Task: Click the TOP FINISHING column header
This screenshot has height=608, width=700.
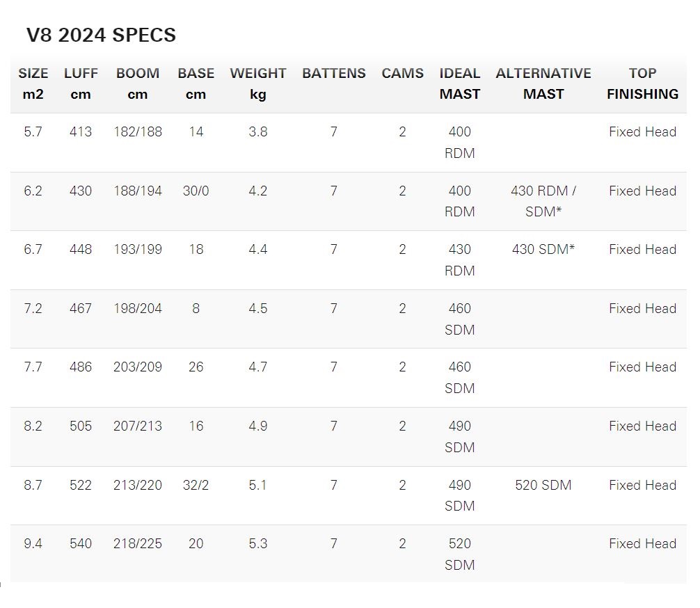Action: (x=642, y=83)
